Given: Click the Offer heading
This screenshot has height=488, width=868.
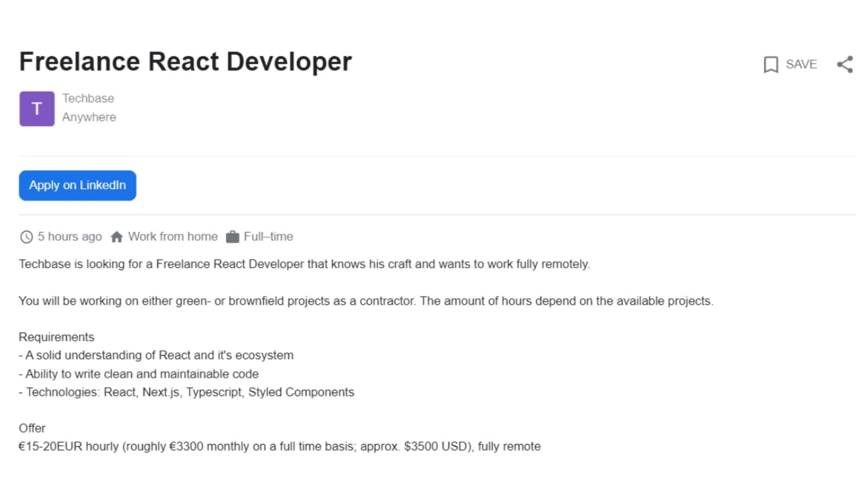Looking at the screenshot, I should [32, 428].
